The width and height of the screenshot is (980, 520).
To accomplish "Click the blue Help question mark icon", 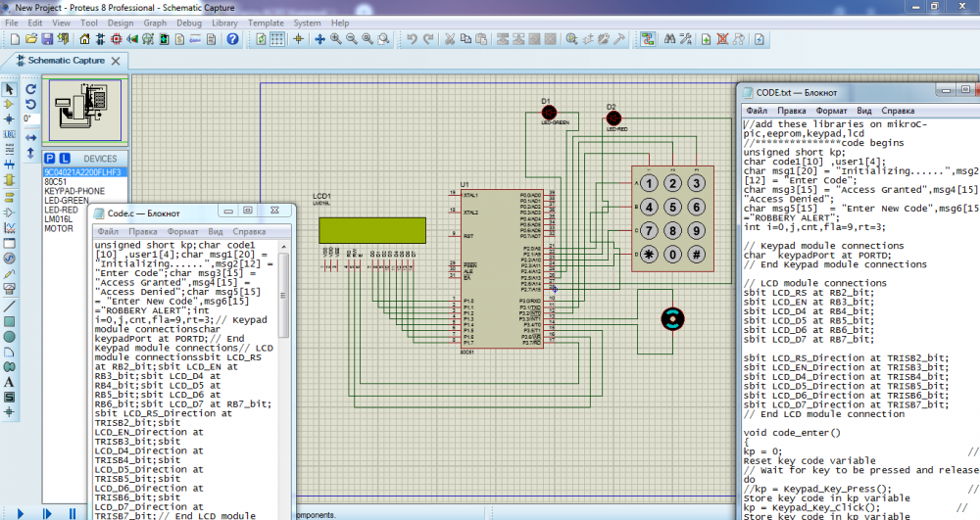I will (x=232, y=39).
